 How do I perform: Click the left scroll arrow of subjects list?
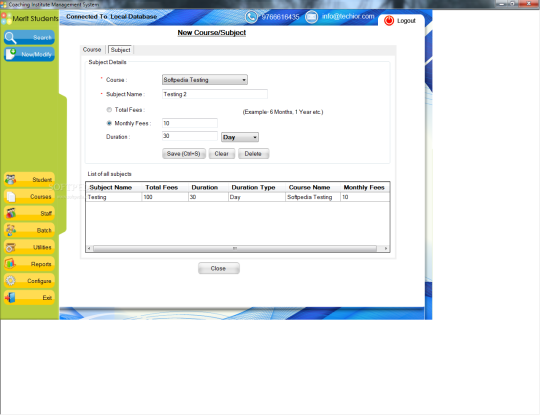point(89,248)
